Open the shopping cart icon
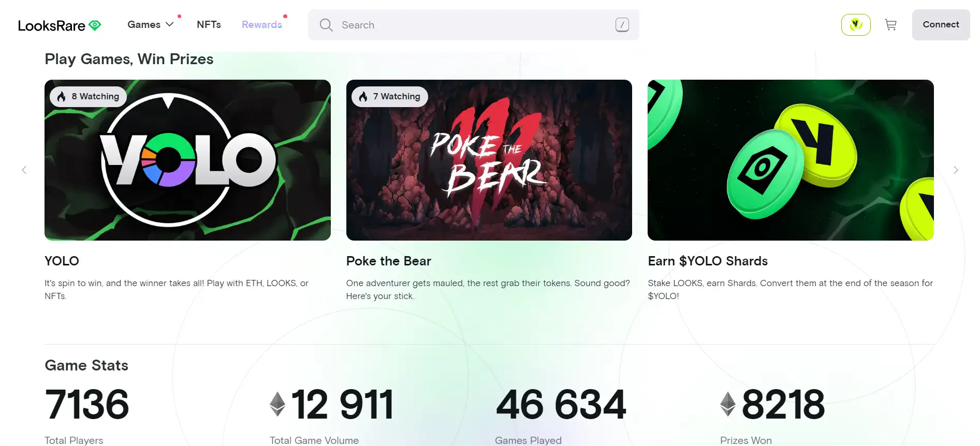The height and width of the screenshot is (446, 980). tap(890, 25)
